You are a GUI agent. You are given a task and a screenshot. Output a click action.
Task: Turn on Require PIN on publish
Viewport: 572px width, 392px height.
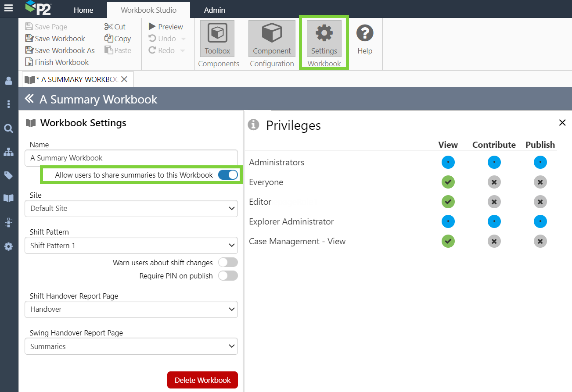[228, 276]
